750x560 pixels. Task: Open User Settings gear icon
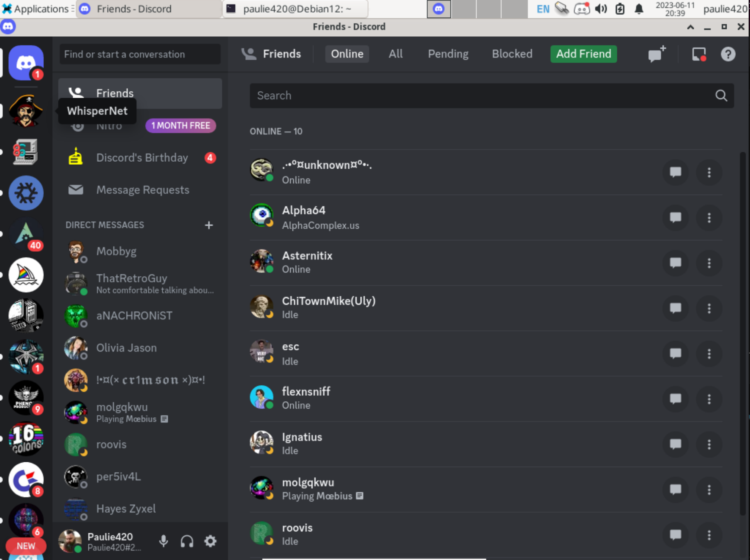pos(210,541)
